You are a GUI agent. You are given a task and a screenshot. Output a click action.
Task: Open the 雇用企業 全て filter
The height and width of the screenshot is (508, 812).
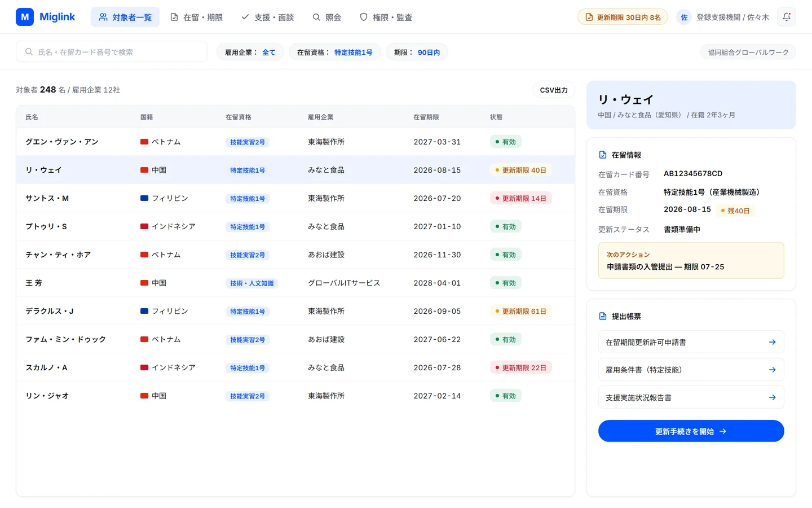pos(250,52)
